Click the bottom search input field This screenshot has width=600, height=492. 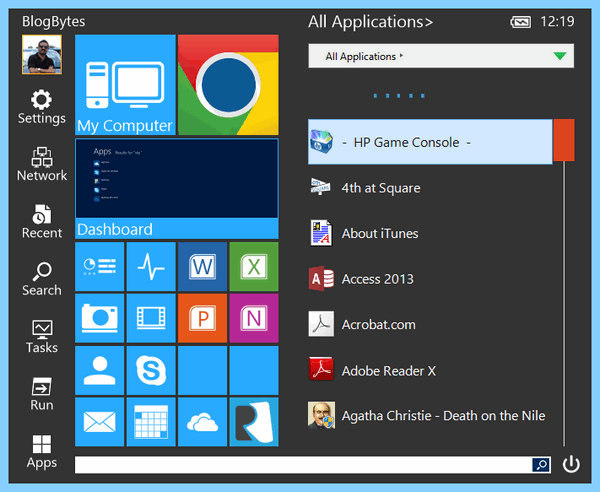pyautogui.click(x=303, y=465)
